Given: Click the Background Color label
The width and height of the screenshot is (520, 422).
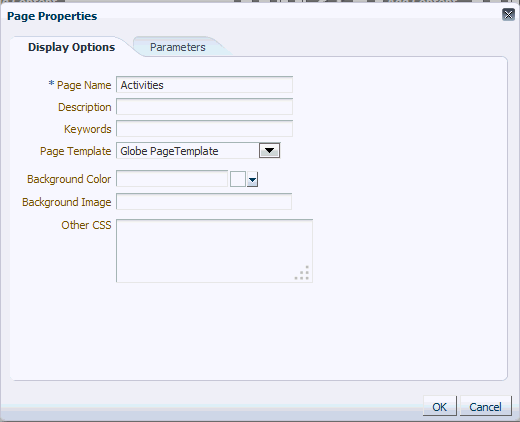Looking at the screenshot, I should click(69, 179).
